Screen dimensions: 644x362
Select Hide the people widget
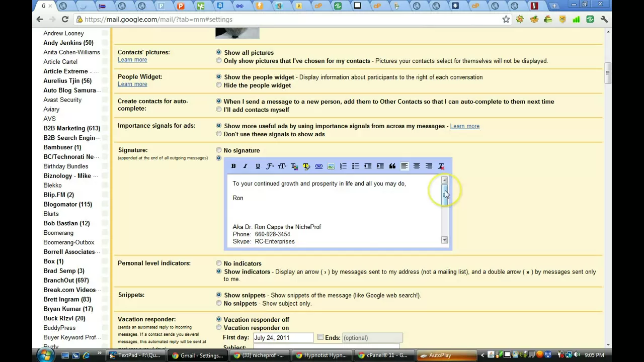(x=218, y=85)
